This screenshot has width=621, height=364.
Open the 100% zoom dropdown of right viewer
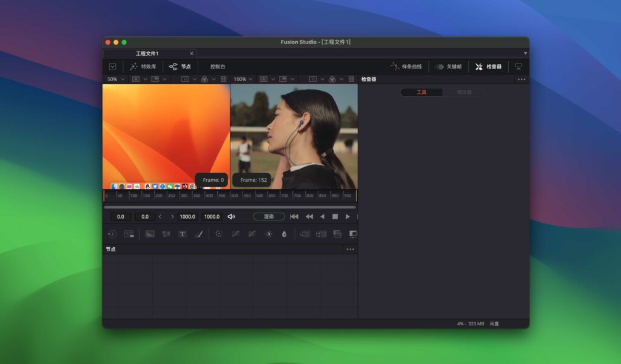point(242,79)
